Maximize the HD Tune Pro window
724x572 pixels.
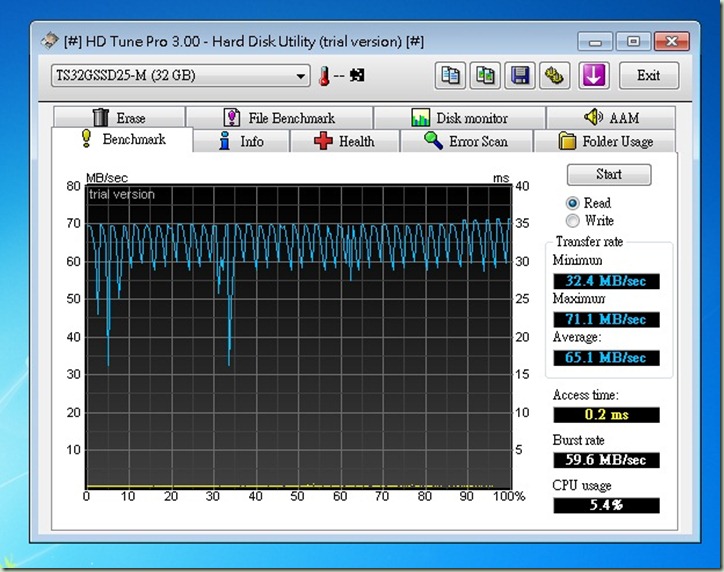633,42
